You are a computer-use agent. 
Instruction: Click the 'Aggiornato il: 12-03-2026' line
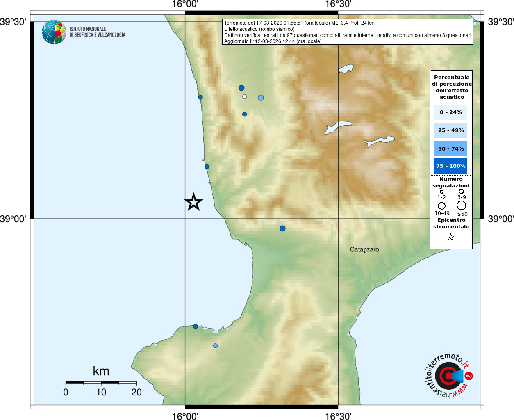tap(273, 41)
